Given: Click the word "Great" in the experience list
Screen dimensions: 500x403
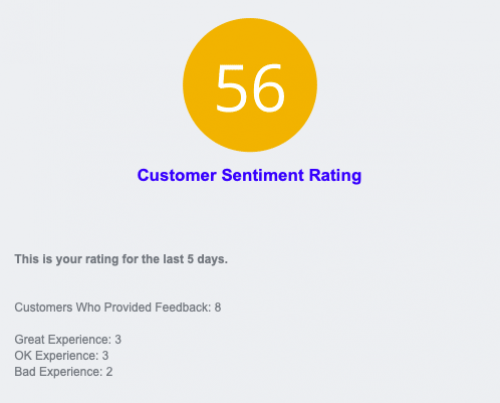Looking at the screenshot, I should 29,340.
